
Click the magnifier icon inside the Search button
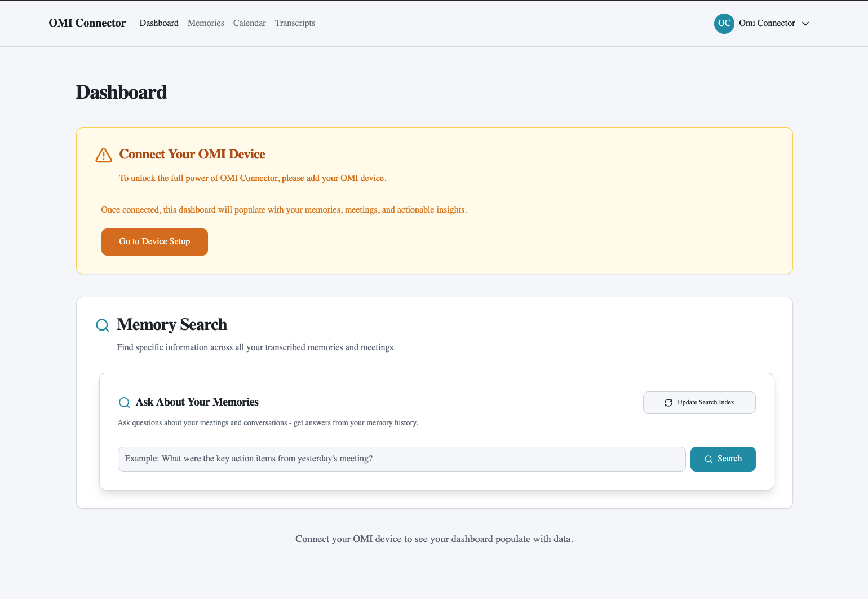tap(708, 459)
